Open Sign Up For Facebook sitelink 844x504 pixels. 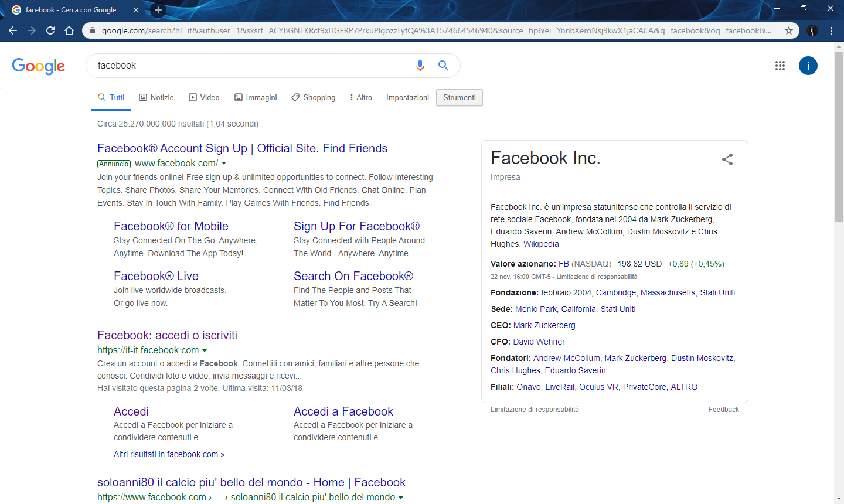[356, 226]
